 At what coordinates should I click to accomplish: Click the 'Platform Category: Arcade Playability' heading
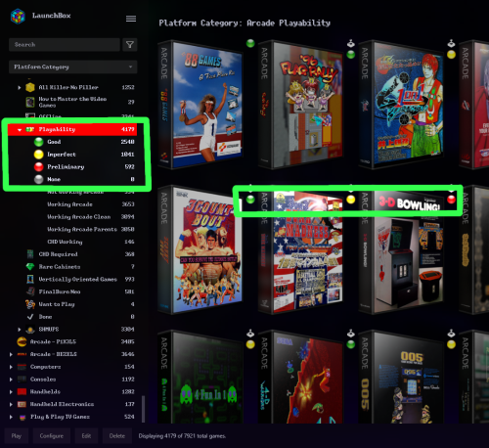pos(244,23)
